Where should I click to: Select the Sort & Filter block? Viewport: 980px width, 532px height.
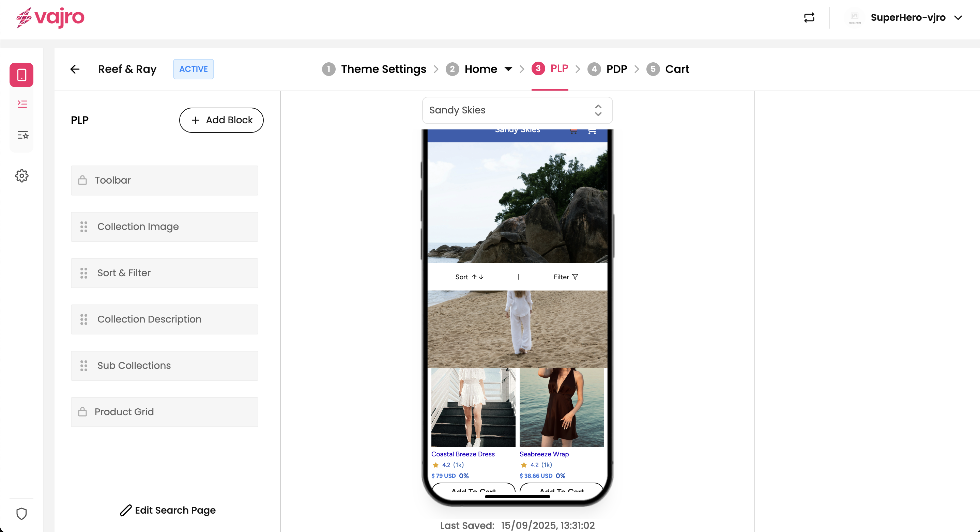coord(164,273)
